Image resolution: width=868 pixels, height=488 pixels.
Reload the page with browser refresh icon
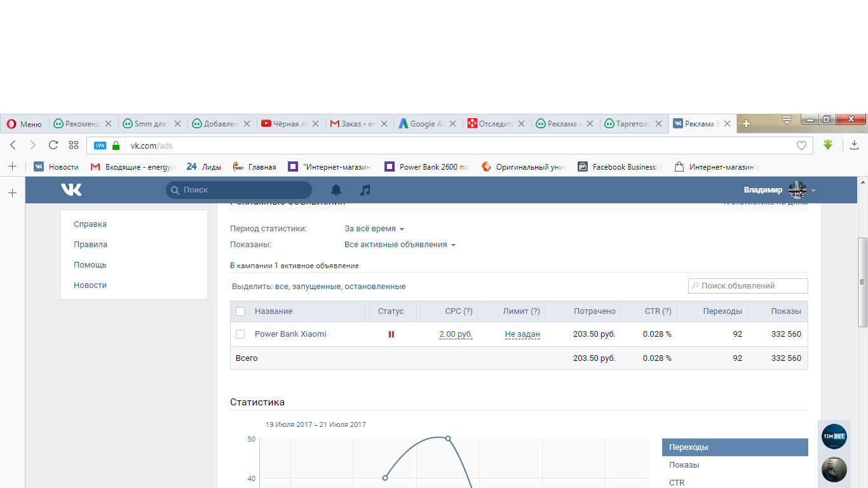(x=53, y=145)
